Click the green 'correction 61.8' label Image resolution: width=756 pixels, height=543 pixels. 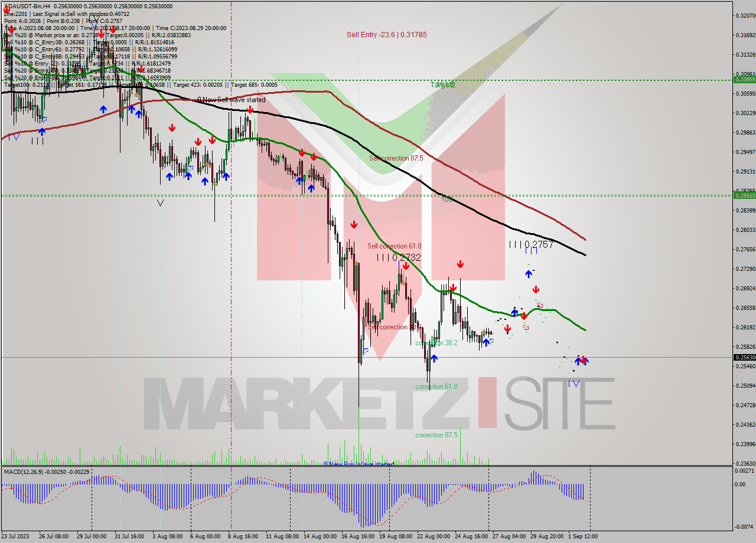436,387
